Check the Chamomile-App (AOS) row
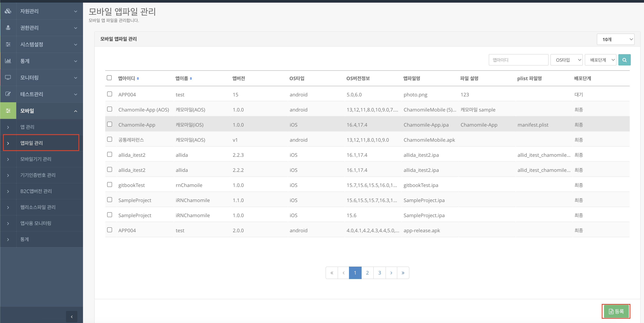 (x=109, y=109)
